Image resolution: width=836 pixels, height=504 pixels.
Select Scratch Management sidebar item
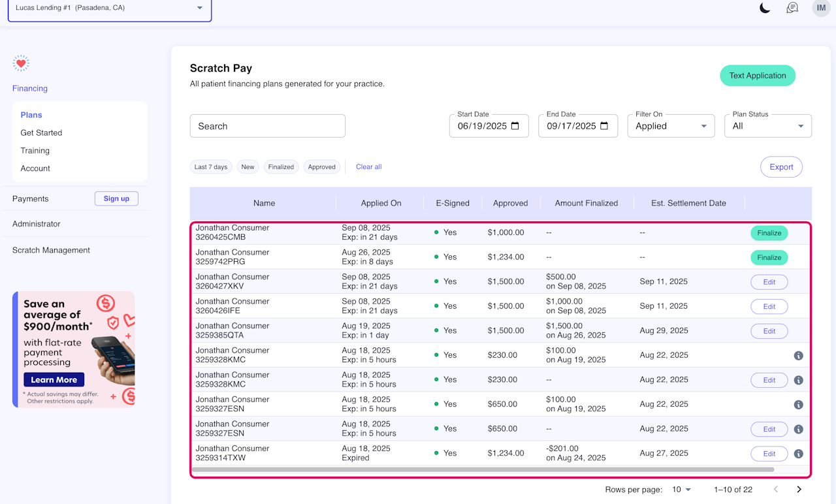point(51,250)
